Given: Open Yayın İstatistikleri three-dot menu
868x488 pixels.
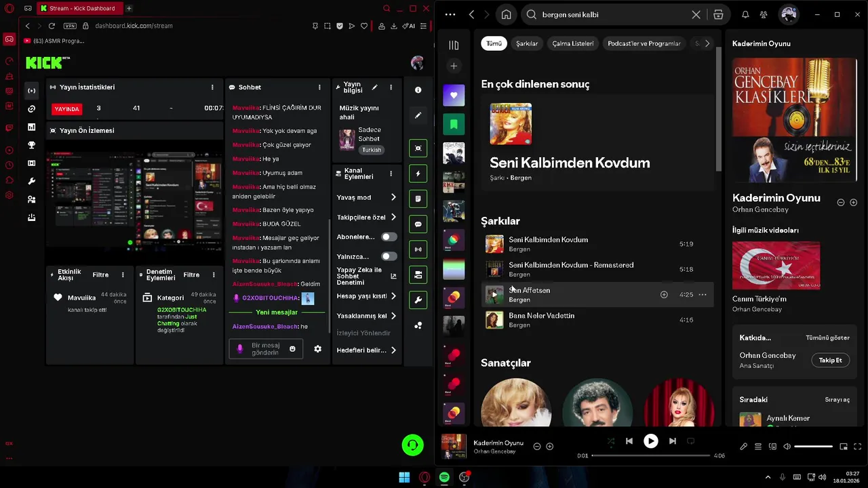Looking at the screenshot, I should point(212,87).
